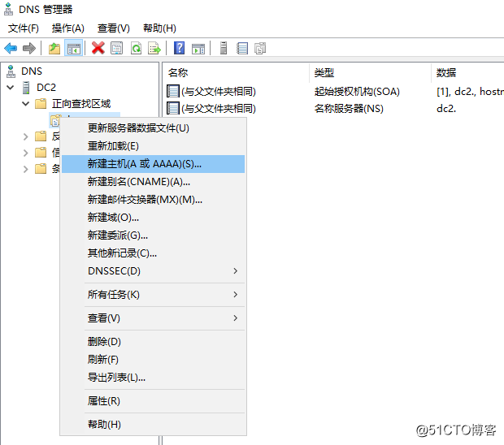Open the 文件(F) menu
Viewport: 504px width, 445px height.
23,28
